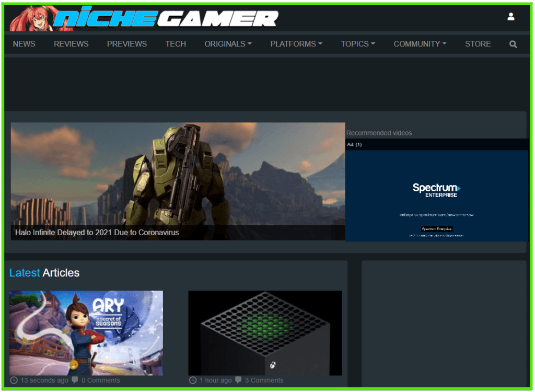This screenshot has width=535, height=392.
Task: Click the Recommended videos label
Action: tap(379, 133)
